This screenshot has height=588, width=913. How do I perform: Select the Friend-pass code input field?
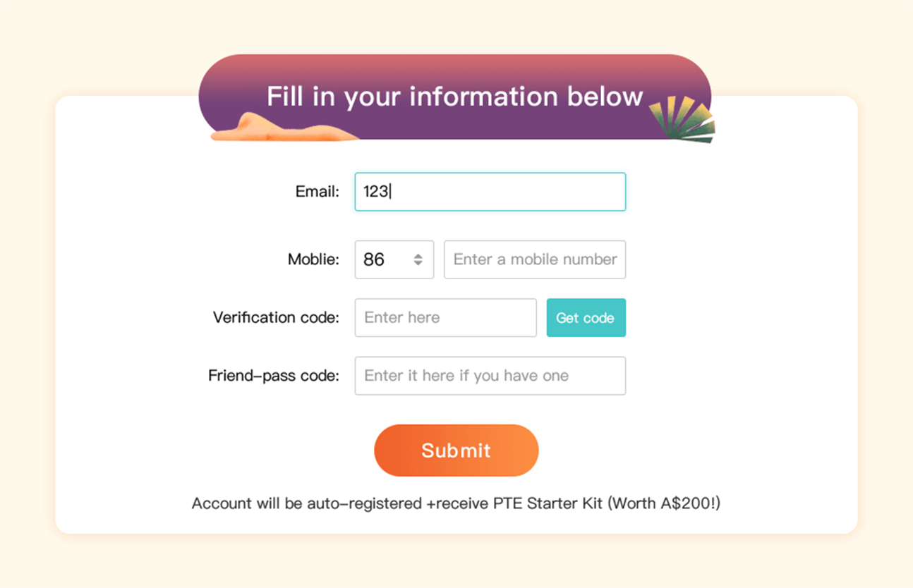(490, 376)
